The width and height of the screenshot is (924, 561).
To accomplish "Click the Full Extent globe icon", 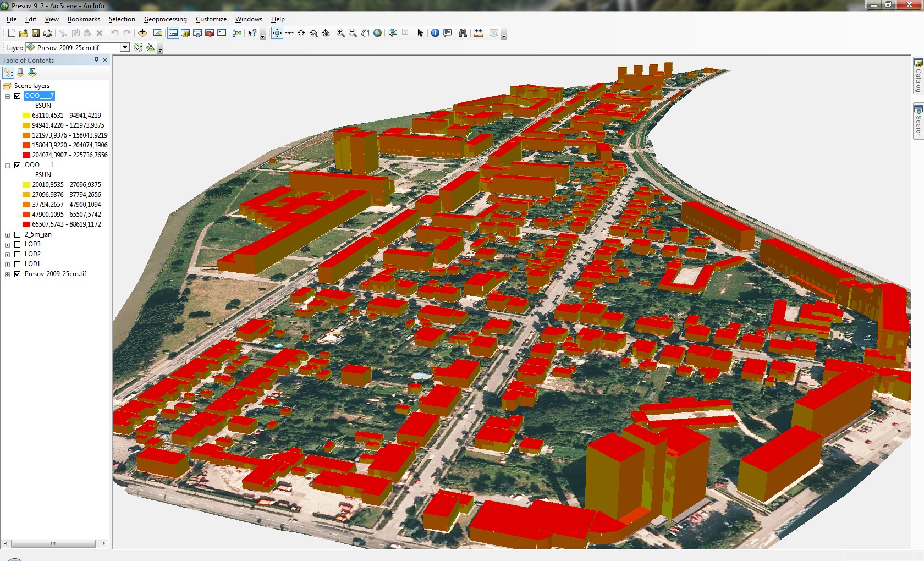I will pyautogui.click(x=378, y=33).
